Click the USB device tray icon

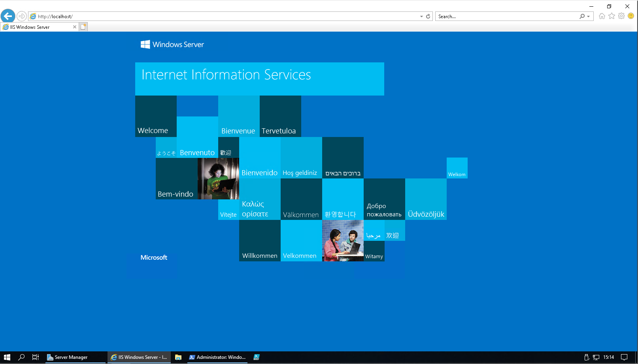(587, 357)
